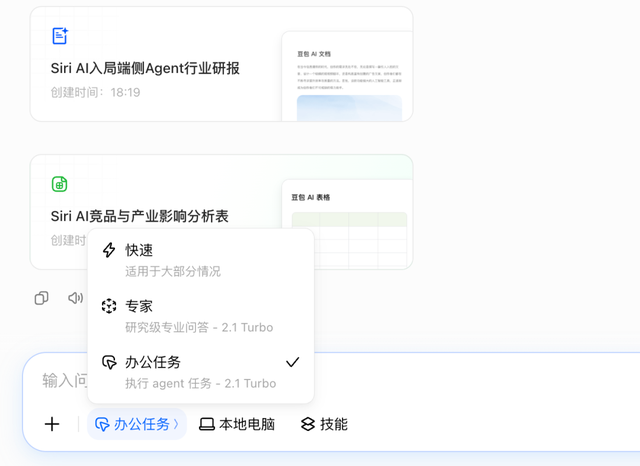Select the 办公任务 mode option
This screenshot has height=466, width=640.
click(201, 372)
